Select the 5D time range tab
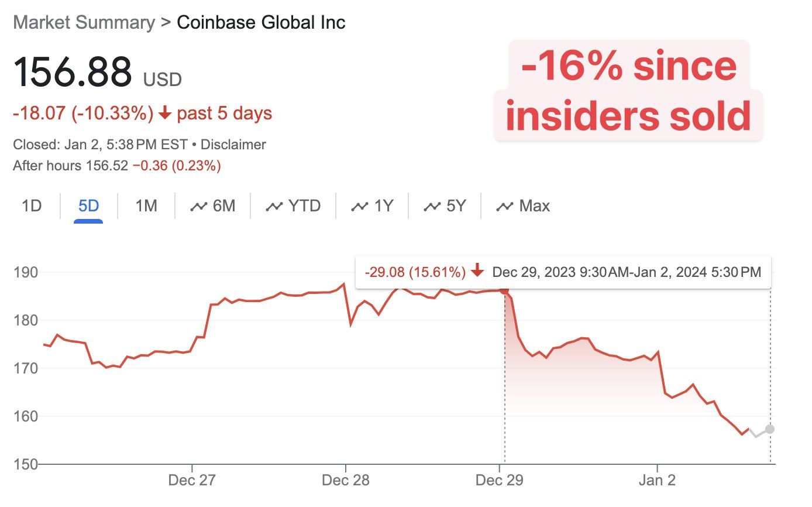This screenshot has width=812, height=507. (x=88, y=206)
